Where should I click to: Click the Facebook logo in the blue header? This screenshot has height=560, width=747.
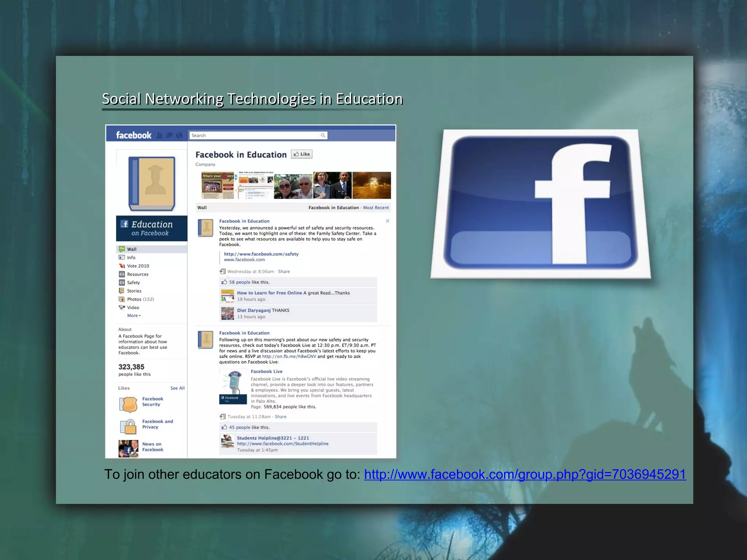pyautogui.click(x=133, y=135)
